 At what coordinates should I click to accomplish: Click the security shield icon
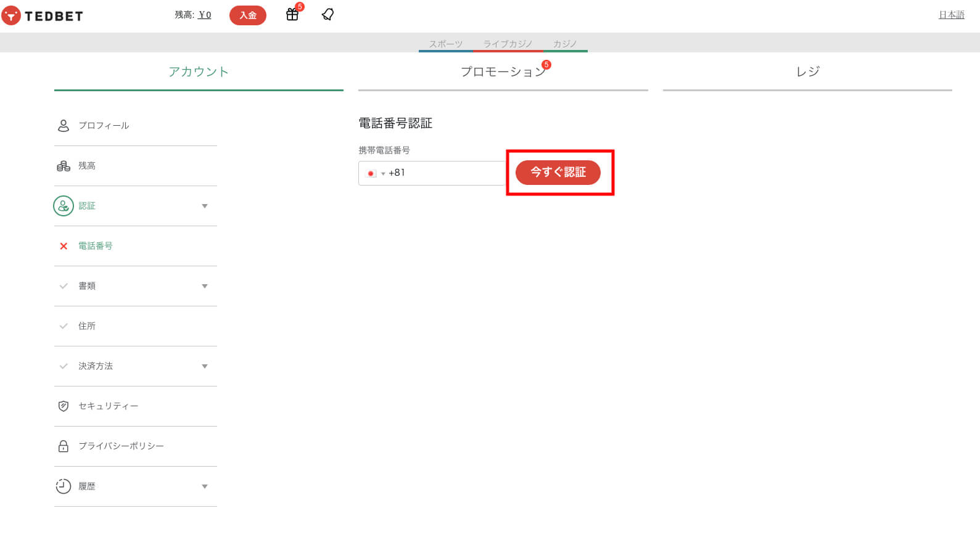(x=64, y=406)
